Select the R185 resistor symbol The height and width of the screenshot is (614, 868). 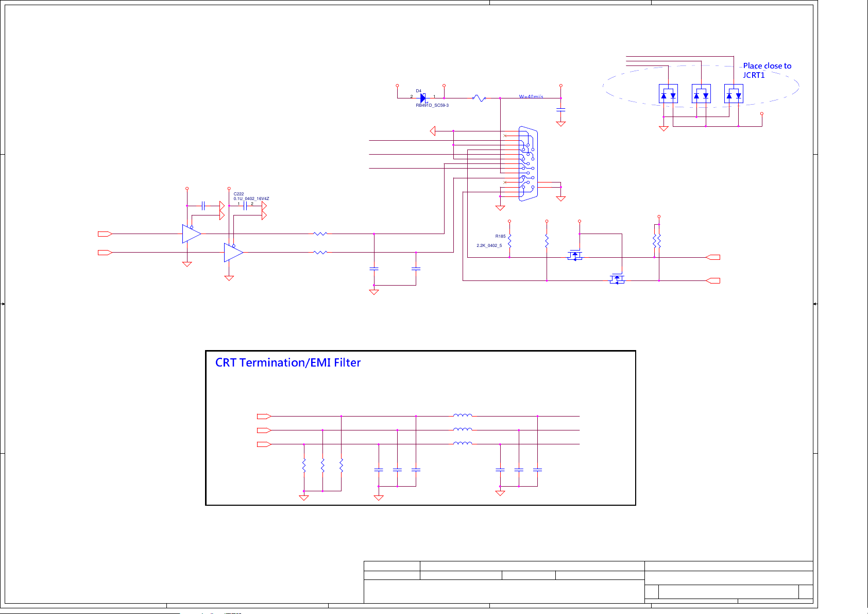(509, 241)
